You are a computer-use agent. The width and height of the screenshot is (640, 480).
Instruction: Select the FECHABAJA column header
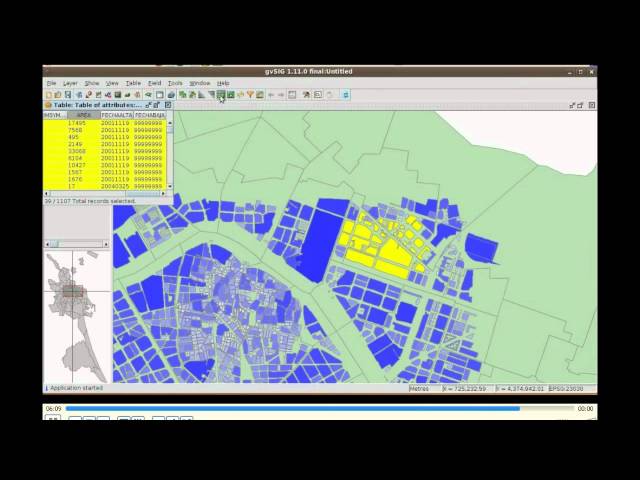coord(149,115)
